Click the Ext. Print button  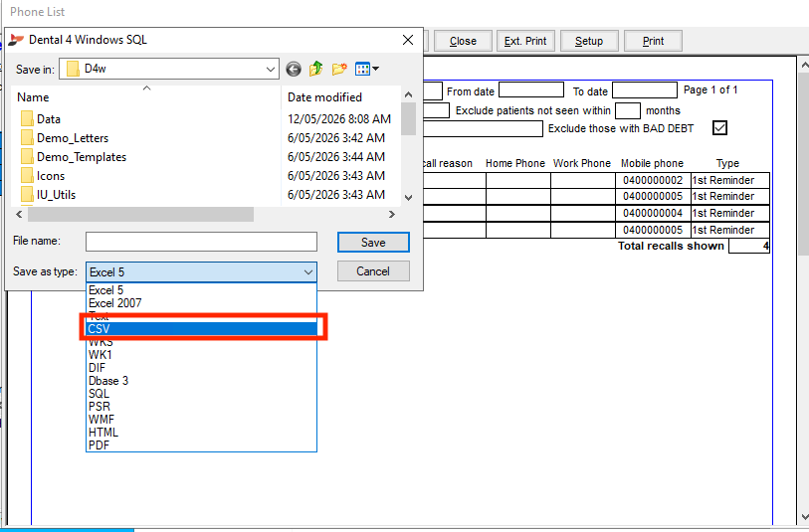pos(525,41)
